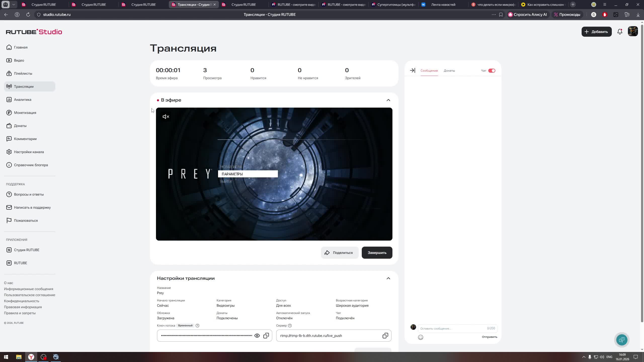Open Справочник блогера
Viewport: 644px width, 362px height.
30,165
